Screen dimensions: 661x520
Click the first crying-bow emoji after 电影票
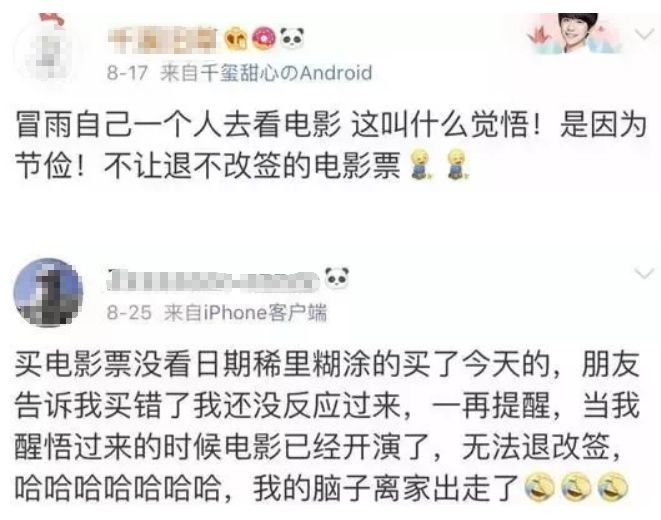[x=419, y=165]
